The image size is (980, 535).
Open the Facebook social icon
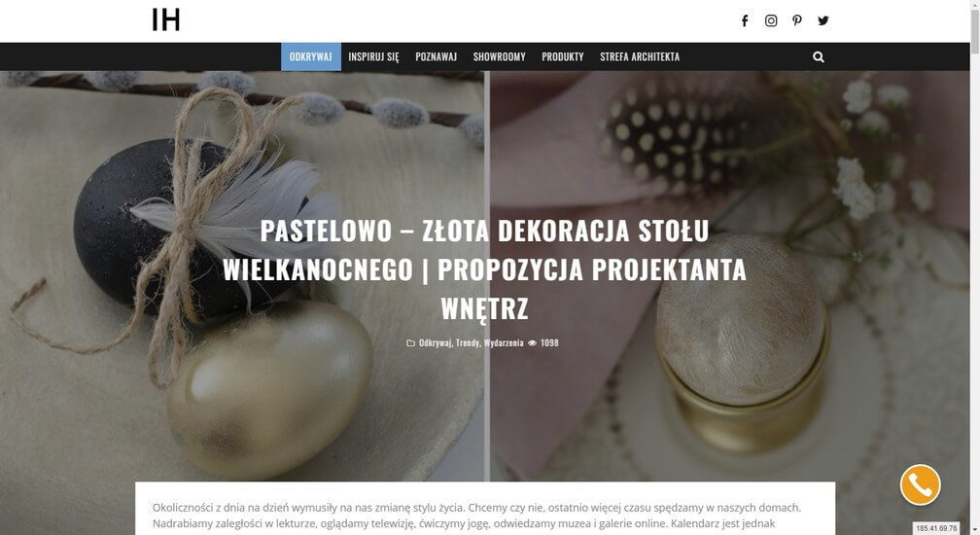coord(745,20)
